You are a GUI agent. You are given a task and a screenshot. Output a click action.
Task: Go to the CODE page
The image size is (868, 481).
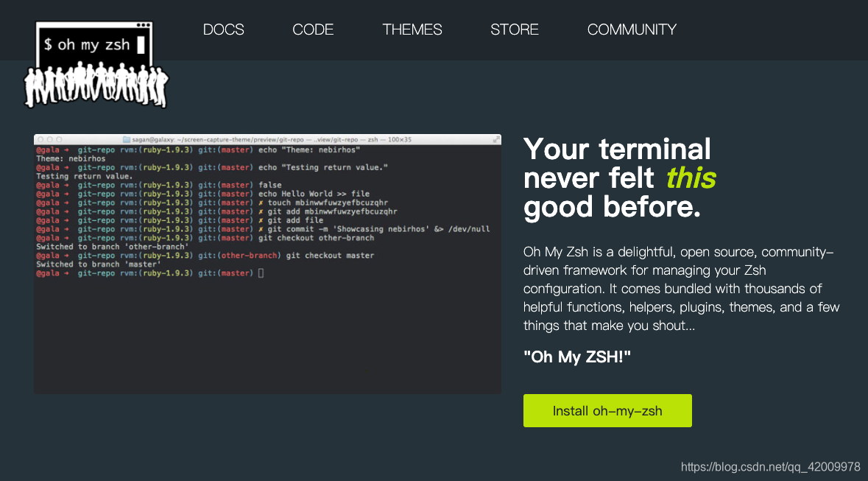[313, 29]
